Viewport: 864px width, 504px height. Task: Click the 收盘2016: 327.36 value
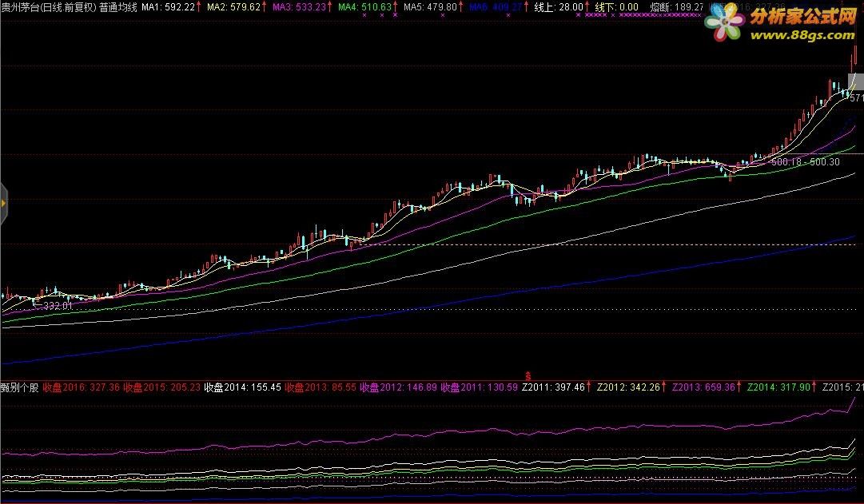pos(81,387)
